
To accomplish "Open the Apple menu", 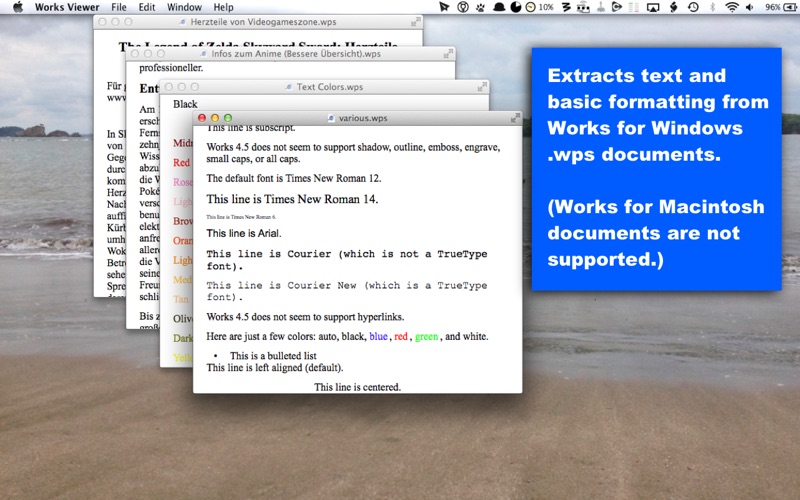I will (18, 7).
